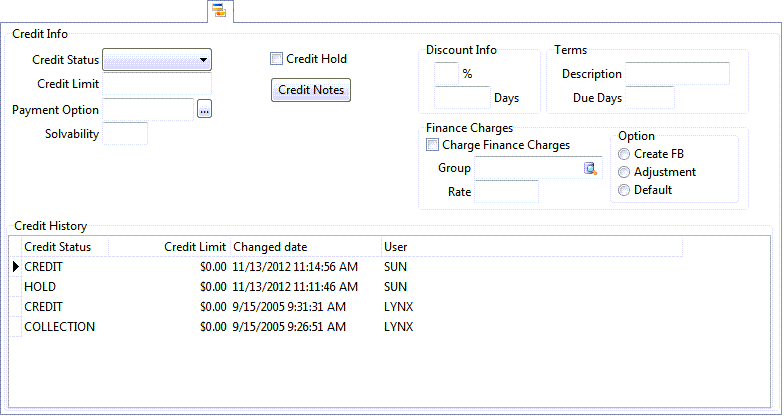
Task: Open the Credit Notes button
Action: point(311,90)
